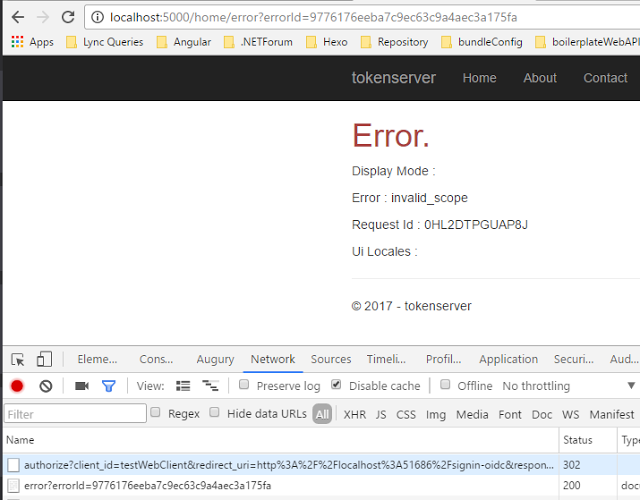
Task: Open the .NETForum bookmark folder
Action: pyautogui.click(x=258, y=42)
